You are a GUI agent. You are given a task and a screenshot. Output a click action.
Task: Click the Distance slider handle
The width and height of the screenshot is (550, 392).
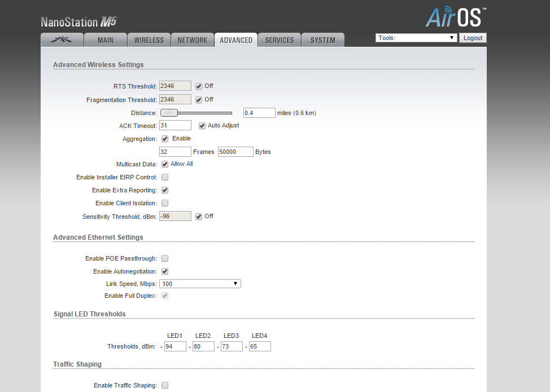[x=169, y=113]
